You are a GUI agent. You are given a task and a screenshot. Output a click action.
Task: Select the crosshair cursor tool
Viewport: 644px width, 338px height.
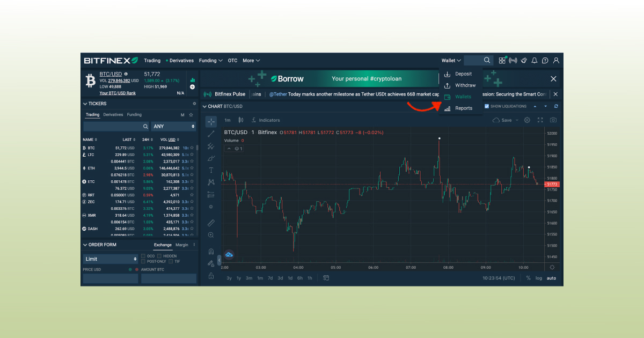pos(211,121)
